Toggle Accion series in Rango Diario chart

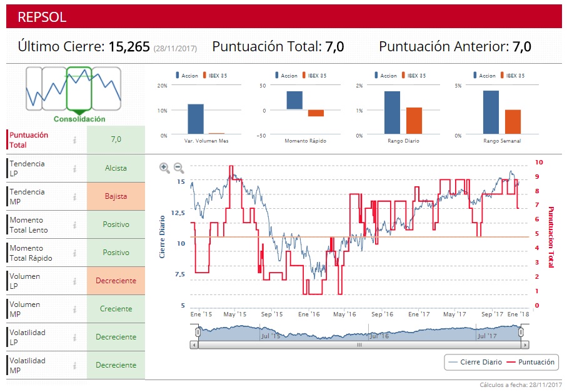386,75
